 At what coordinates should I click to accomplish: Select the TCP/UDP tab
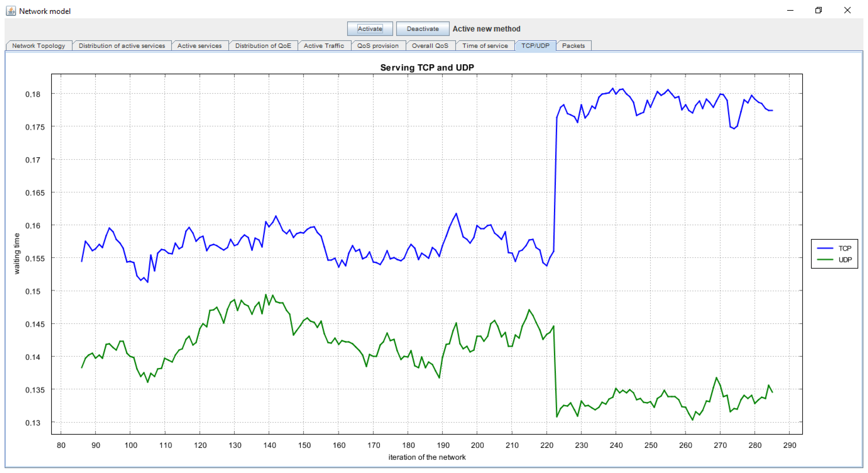coord(535,46)
